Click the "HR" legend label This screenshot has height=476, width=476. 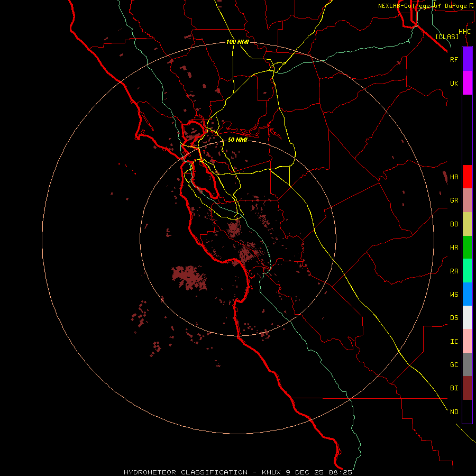[454, 248]
